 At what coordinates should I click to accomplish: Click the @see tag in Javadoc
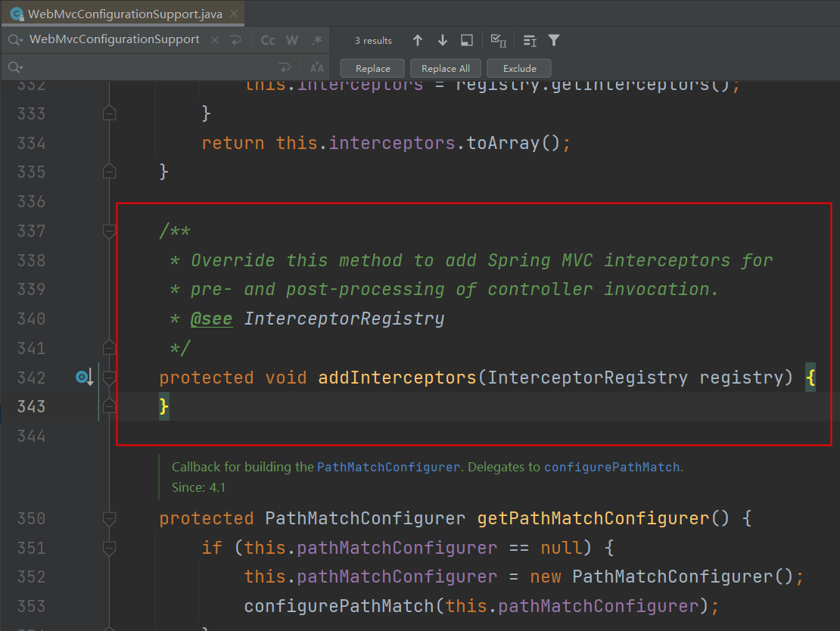point(212,319)
